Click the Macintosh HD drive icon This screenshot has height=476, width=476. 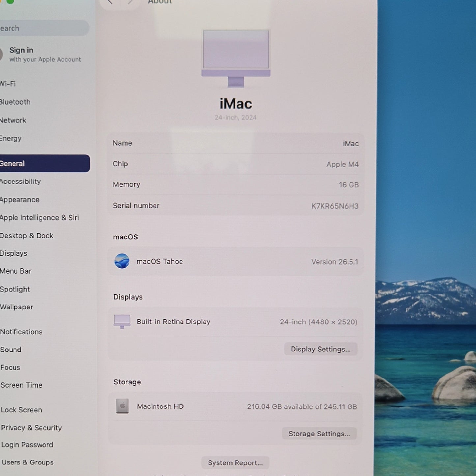coord(122,406)
